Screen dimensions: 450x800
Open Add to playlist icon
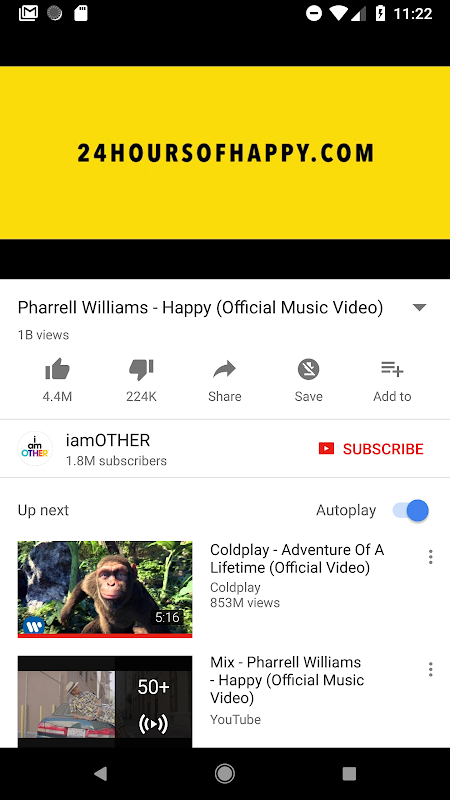click(x=392, y=368)
